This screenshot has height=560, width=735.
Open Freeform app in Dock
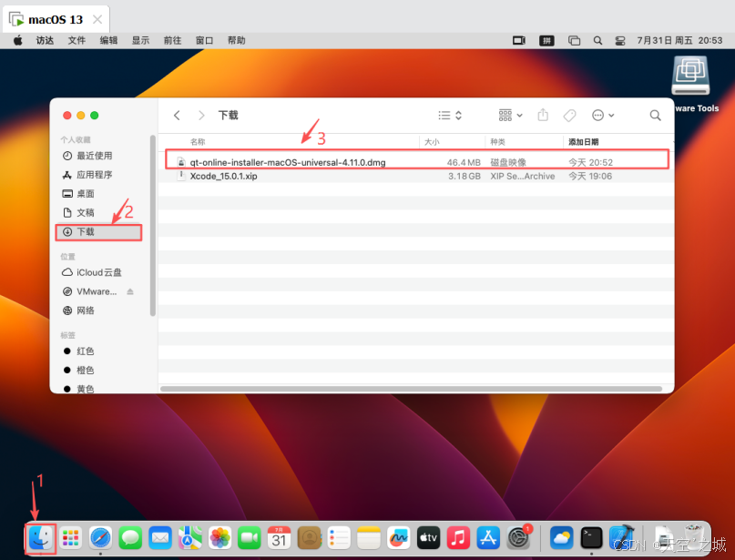coord(398,538)
